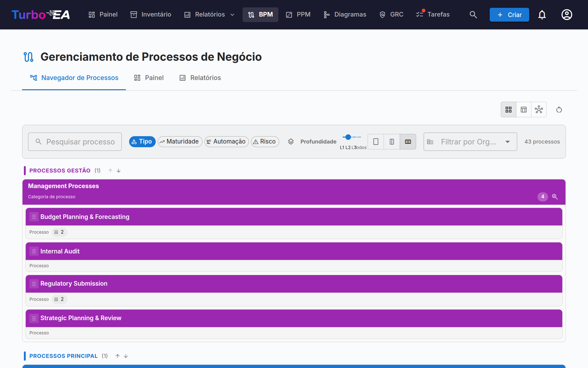Select three-column layout icon

coord(408,142)
